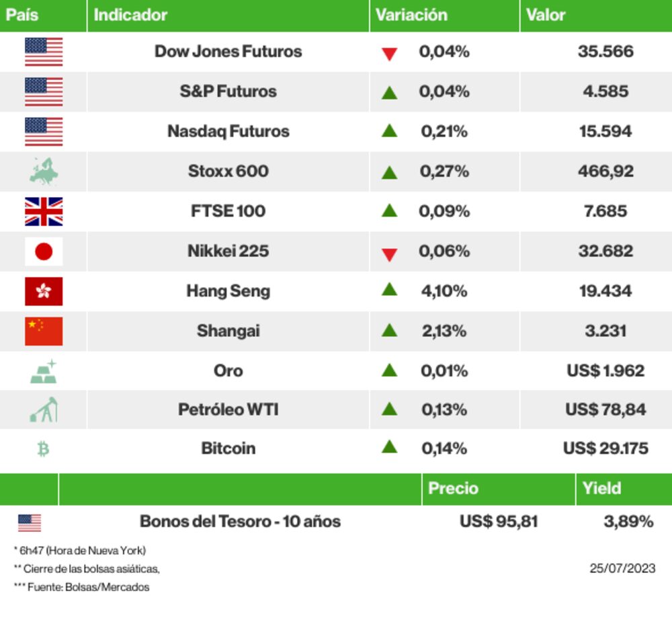Click the China flag icon
The width and height of the screenshot is (672, 624).
click(44, 331)
